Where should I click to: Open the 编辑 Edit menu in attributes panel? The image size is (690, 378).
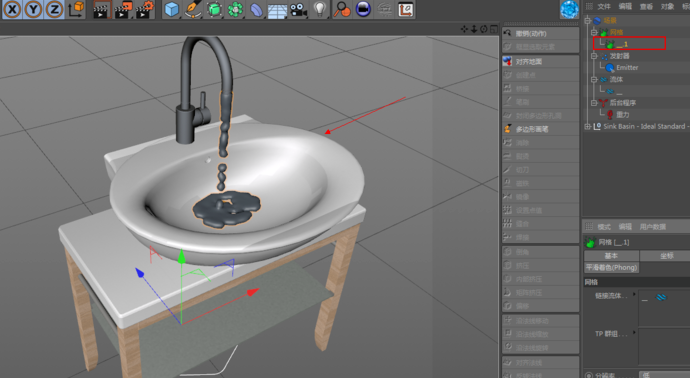click(625, 227)
